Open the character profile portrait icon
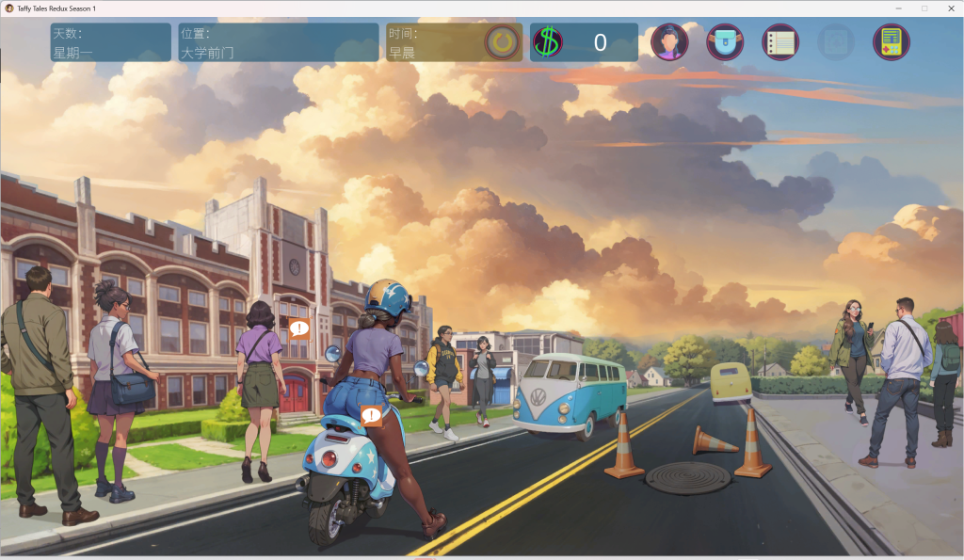The image size is (964, 560). (669, 42)
